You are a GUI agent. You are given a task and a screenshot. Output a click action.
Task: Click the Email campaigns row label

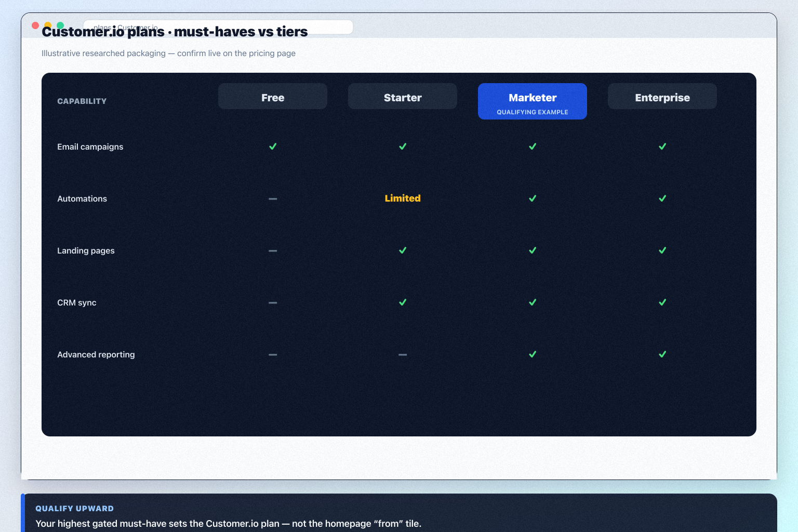coord(90,147)
